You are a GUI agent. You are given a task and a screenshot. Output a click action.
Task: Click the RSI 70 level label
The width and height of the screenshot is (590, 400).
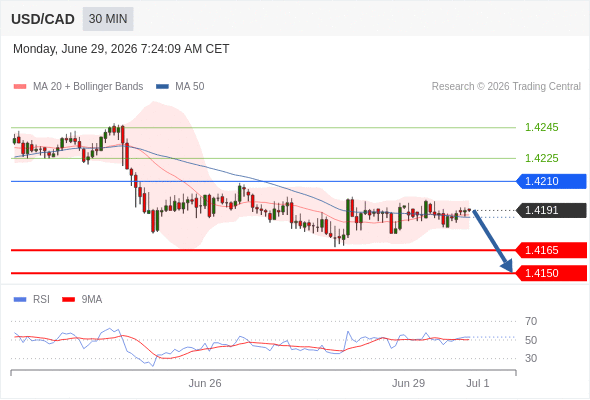pos(531,321)
